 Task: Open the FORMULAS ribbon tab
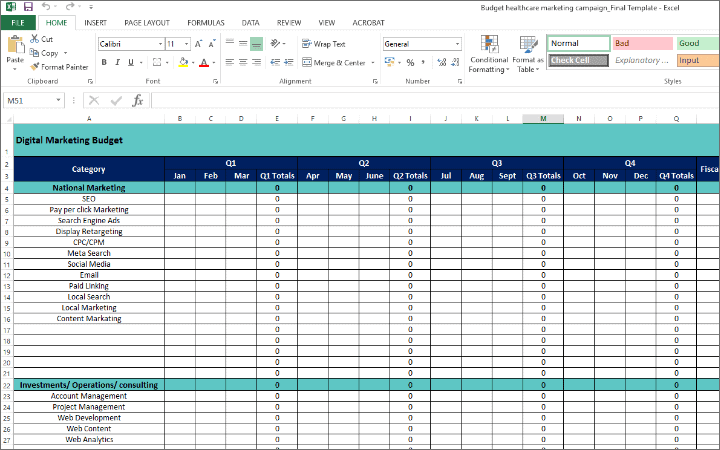pos(206,22)
